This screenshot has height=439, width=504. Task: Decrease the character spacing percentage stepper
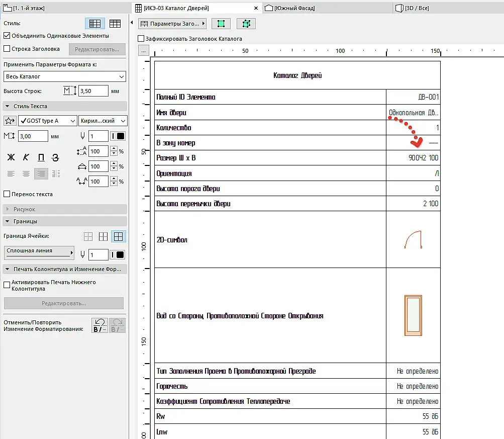(x=114, y=184)
